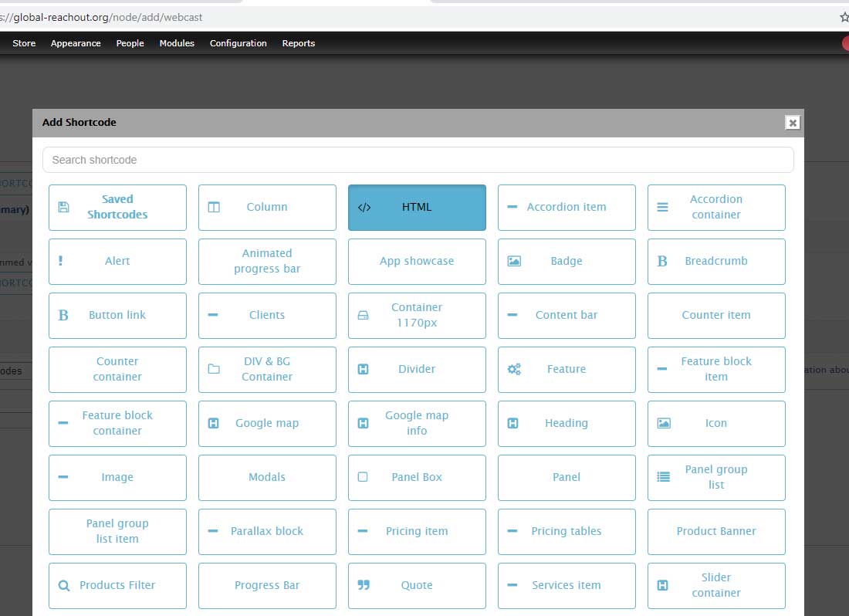This screenshot has width=849, height=616.
Task: Click the minus icon on Parallax block
Action: [213, 531]
